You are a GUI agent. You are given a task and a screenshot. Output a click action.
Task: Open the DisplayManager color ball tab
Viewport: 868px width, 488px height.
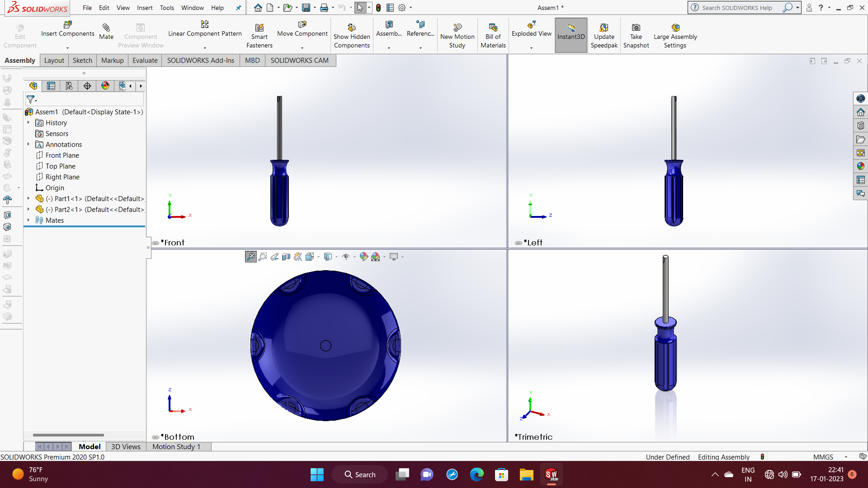pos(105,86)
